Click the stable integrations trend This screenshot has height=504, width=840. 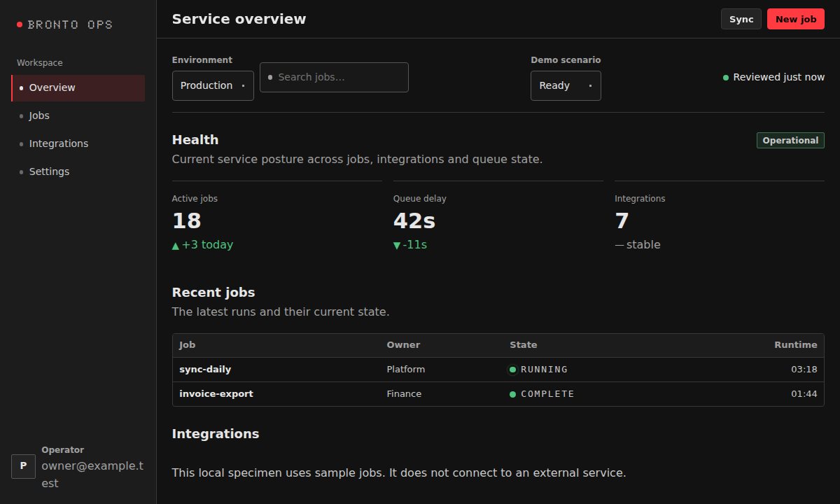[x=638, y=245]
